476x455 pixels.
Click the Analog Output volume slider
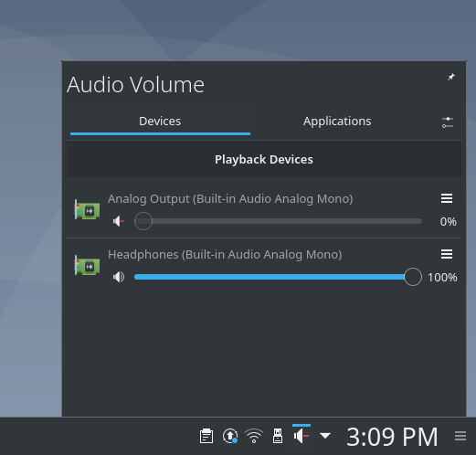(x=278, y=221)
